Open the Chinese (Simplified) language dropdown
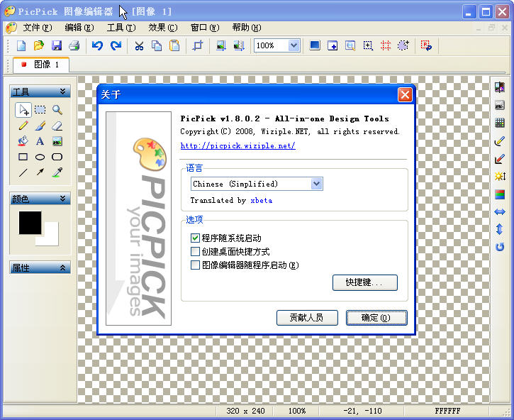514x420 pixels. 316,184
